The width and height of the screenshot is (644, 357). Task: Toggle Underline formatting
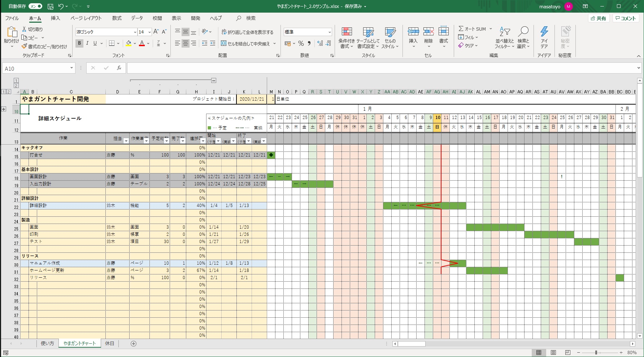pos(95,43)
